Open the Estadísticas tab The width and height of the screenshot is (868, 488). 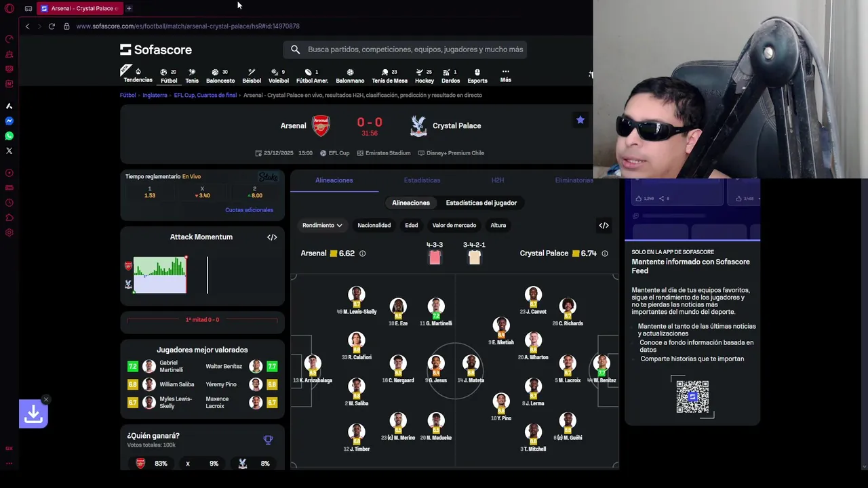click(422, 180)
